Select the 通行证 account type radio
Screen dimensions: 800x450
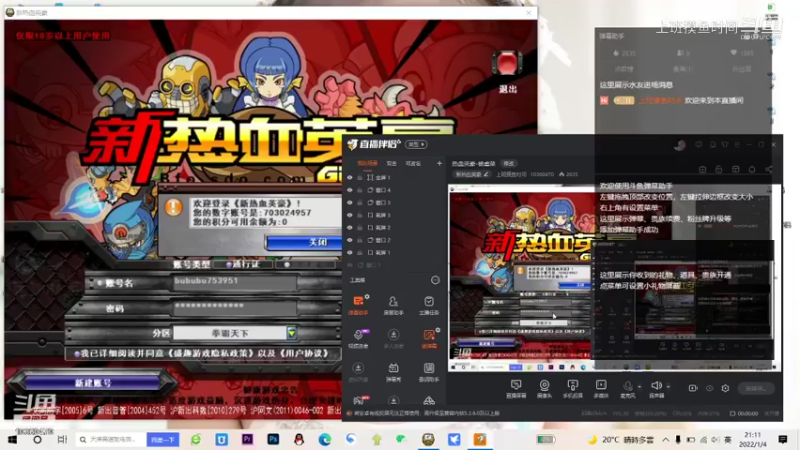[x=230, y=264]
